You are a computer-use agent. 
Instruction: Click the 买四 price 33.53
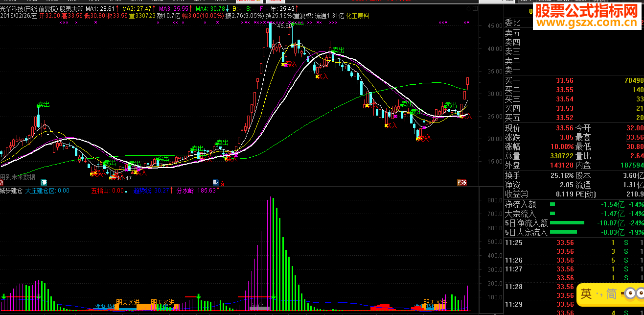[x=565, y=108]
